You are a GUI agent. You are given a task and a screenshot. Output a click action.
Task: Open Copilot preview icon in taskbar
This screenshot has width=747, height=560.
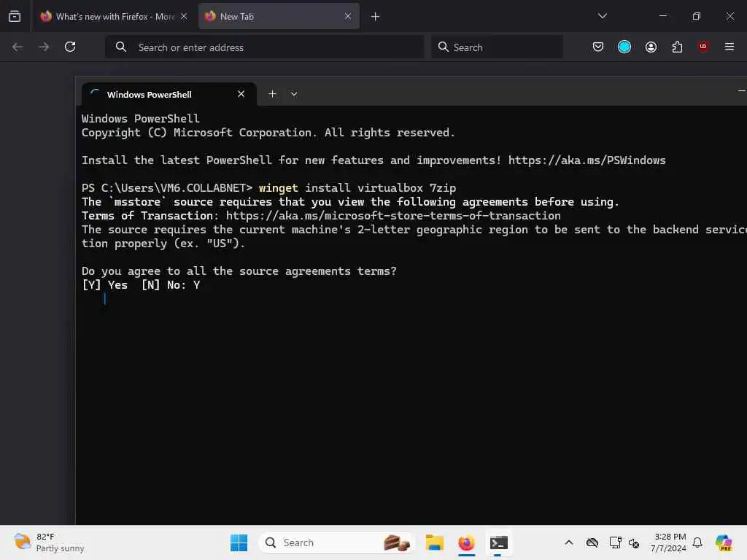coord(724,542)
